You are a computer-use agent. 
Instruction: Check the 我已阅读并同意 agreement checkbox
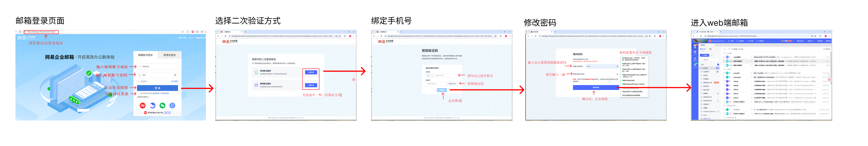[x=138, y=93]
